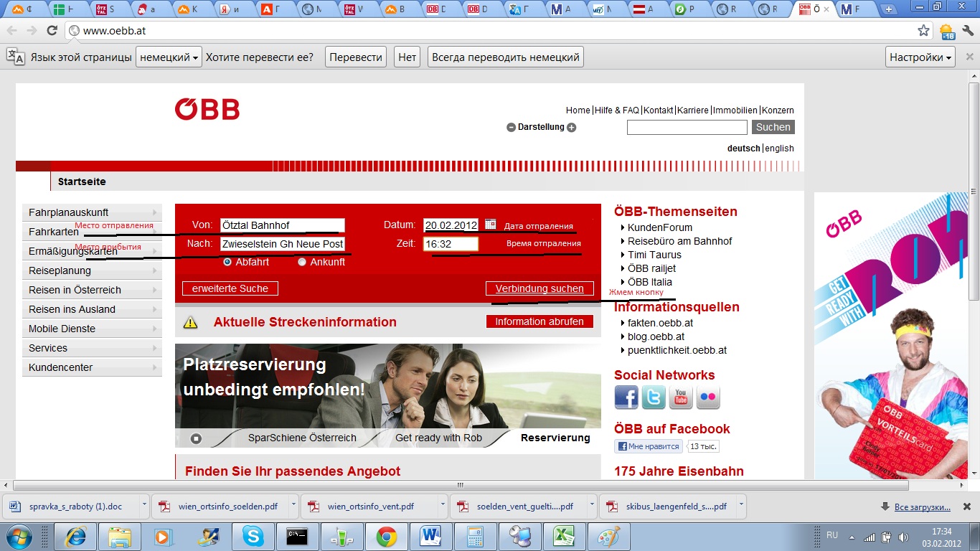Click the erweiterte Suche button

tap(230, 288)
